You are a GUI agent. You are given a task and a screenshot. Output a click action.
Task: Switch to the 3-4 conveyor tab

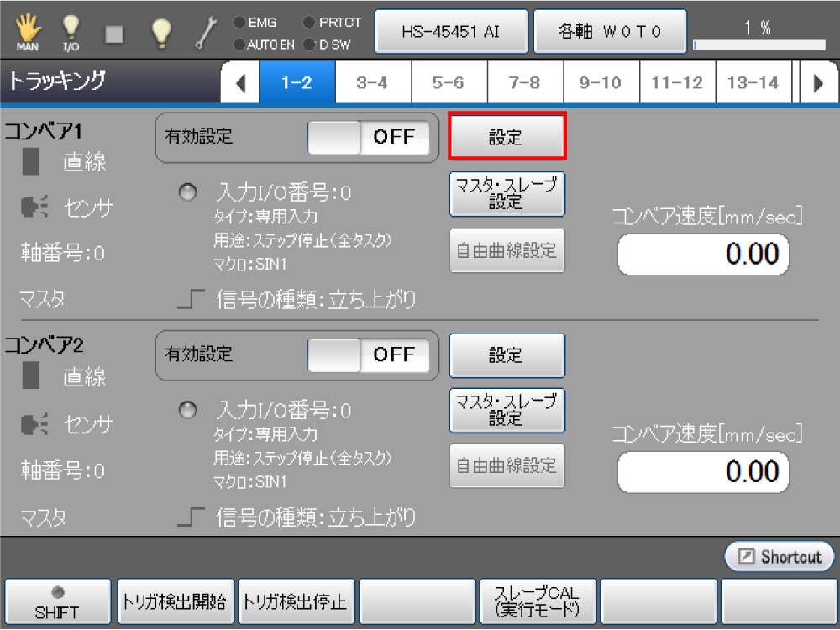click(x=372, y=82)
